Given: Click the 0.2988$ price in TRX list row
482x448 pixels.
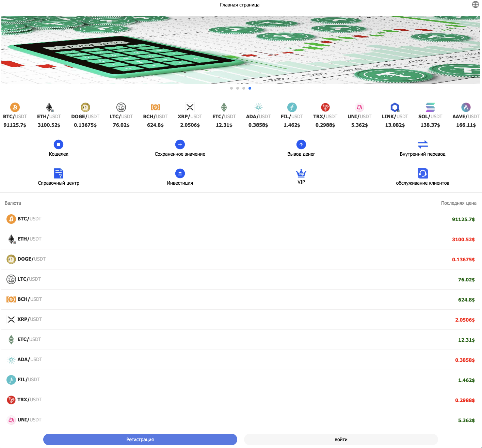Looking at the screenshot, I should point(465,400).
